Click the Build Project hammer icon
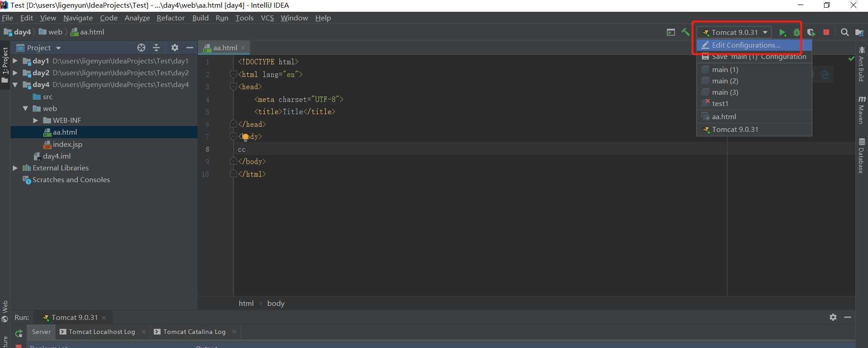This screenshot has width=868, height=348. [685, 32]
